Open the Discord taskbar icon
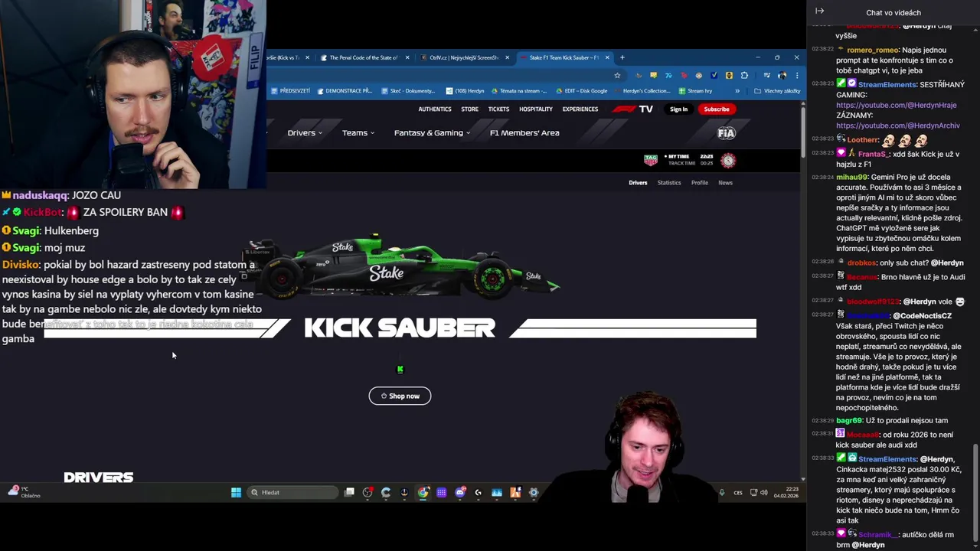The width and height of the screenshot is (980, 551). click(459, 492)
